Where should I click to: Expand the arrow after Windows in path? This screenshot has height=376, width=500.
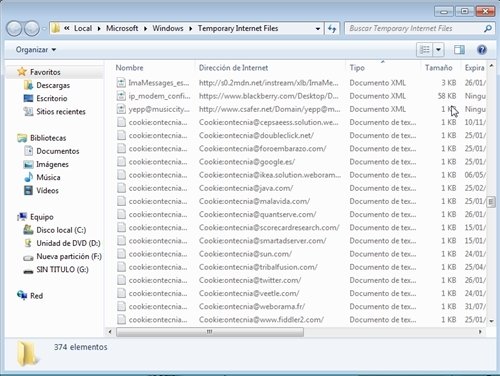pyautogui.click(x=191, y=29)
